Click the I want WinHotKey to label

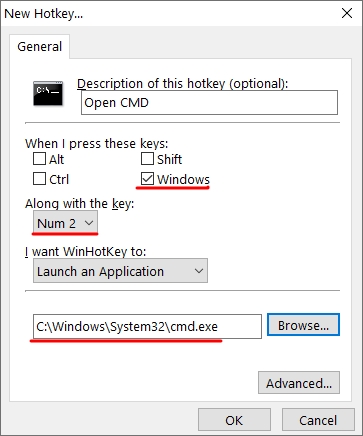tap(85, 251)
